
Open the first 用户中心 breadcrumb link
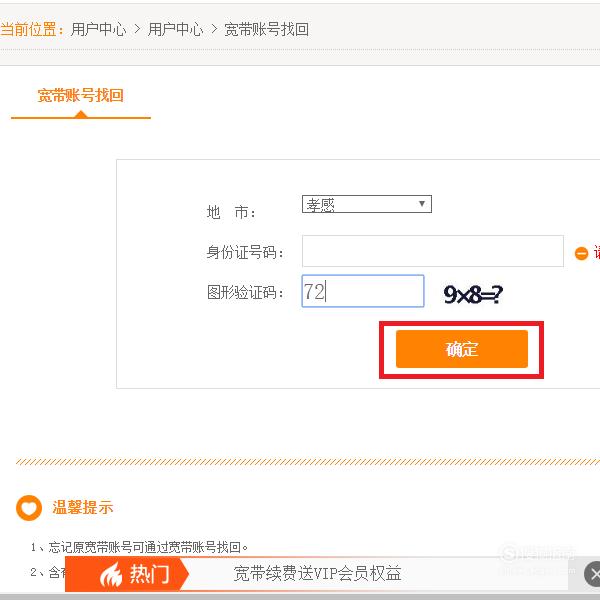click(x=98, y=29)
